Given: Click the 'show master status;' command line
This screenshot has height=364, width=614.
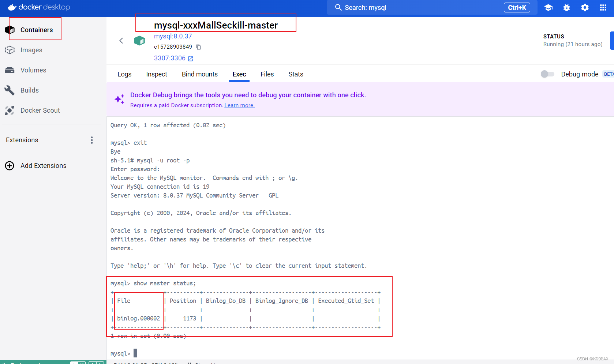Looking at the screenshot, I should pos(165,284).
